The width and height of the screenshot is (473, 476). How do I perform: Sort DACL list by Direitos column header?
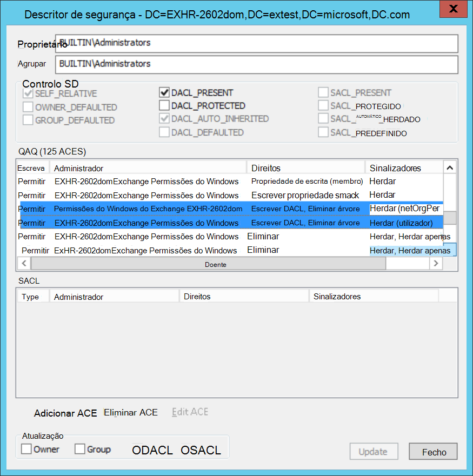click(306, 168)
